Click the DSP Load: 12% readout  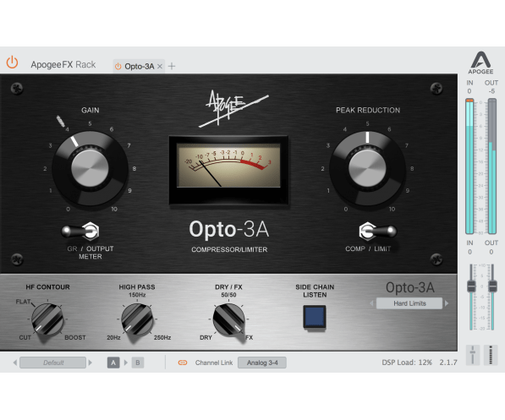coord(407,363)
